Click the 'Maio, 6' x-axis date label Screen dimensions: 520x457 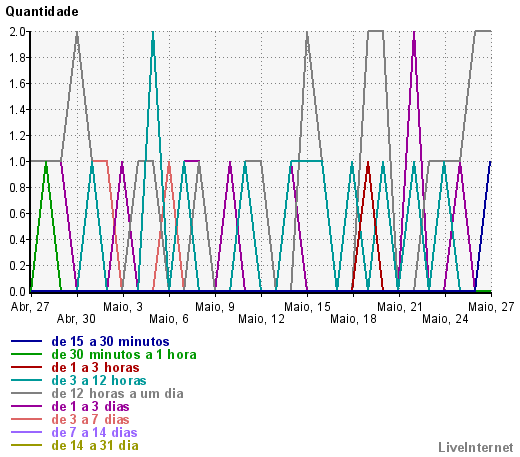[x=169, y=319]
